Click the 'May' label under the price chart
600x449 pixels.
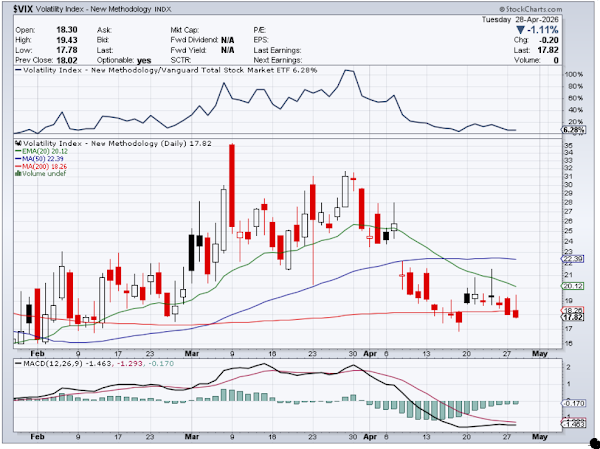pyautogui.click(x=540, y=354)
